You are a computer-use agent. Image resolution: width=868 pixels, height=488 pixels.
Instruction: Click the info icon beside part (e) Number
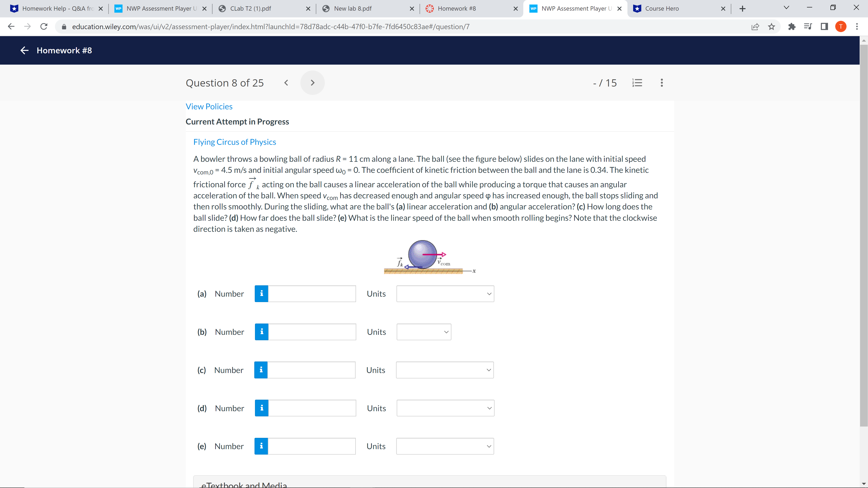(261, 446)
